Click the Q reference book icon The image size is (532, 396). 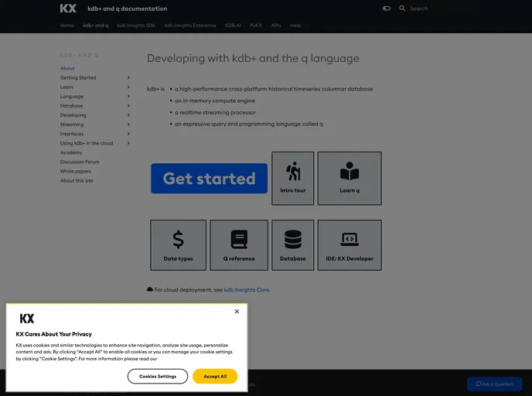coord(239,239)
